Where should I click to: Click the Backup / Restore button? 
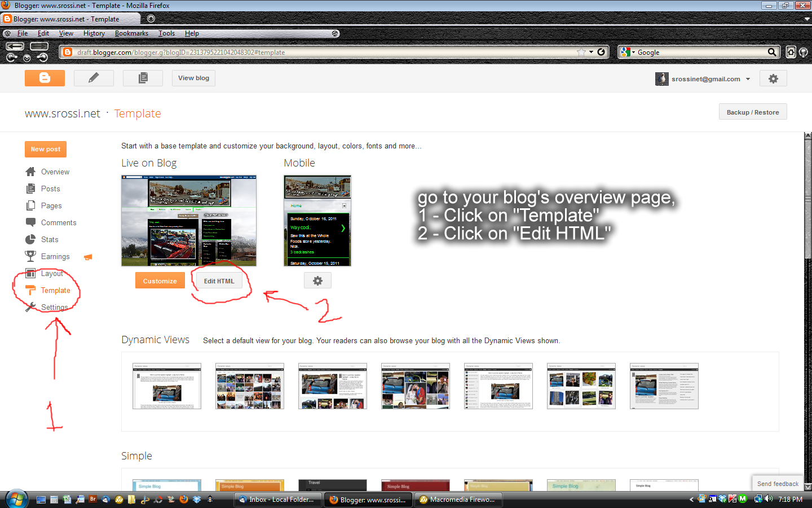(x=753, y=112)
